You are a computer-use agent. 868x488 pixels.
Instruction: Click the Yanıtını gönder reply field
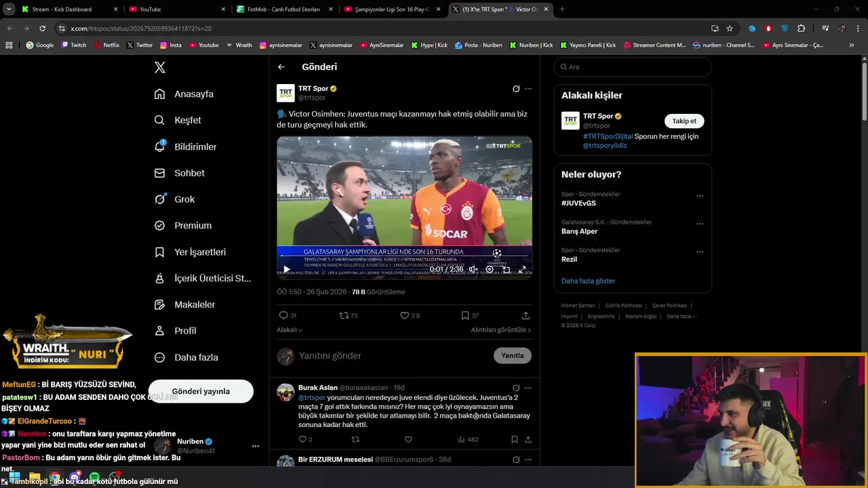393,356
